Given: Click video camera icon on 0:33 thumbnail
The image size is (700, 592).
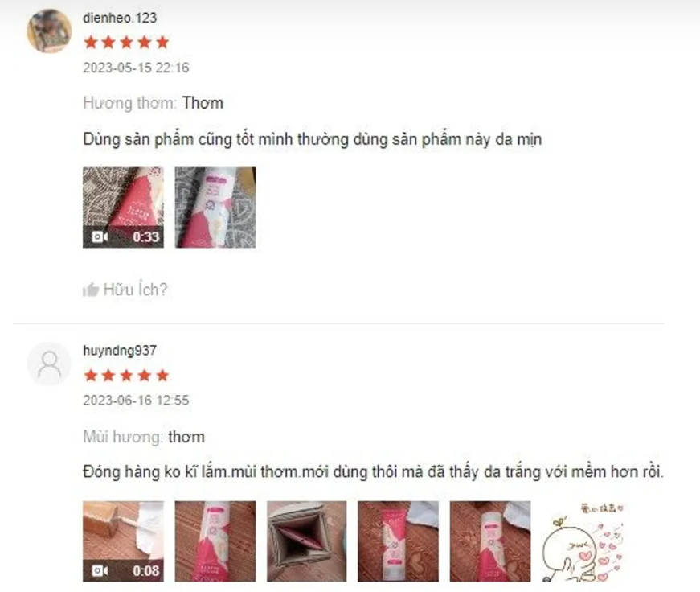Looking at the screenshot, I should (x=100, y=236).
